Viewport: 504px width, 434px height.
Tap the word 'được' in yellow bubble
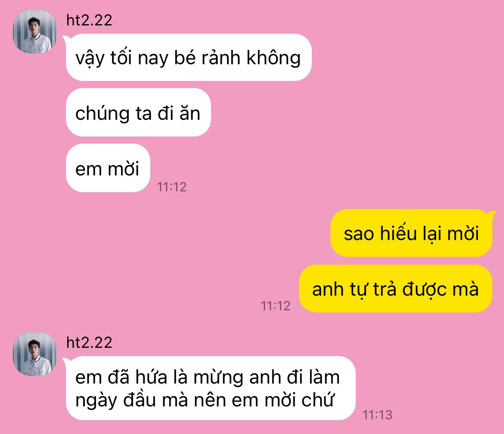[425, 289]
